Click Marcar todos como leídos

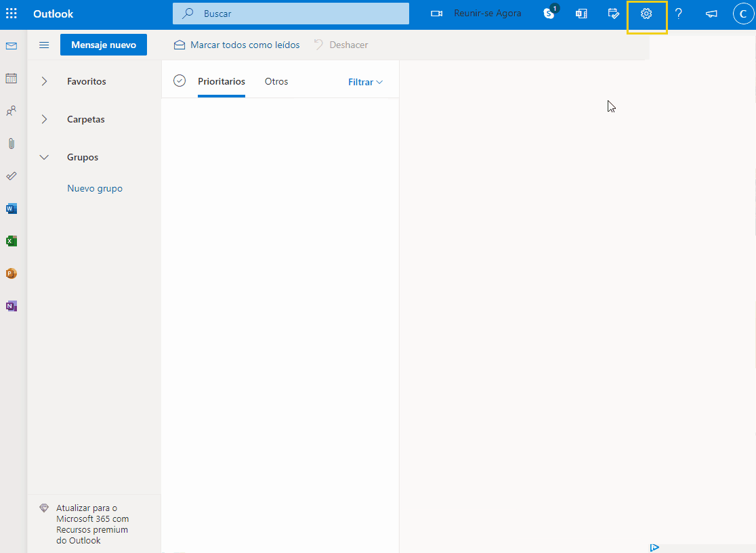tap(236, 45)
